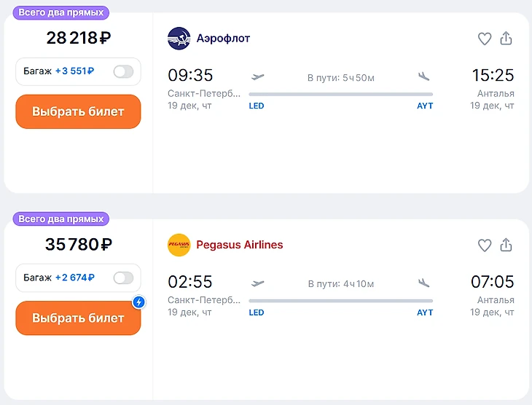Click the takeoff plane icon for 09:35 flight
Screen dimensions: 532x405
257,76
